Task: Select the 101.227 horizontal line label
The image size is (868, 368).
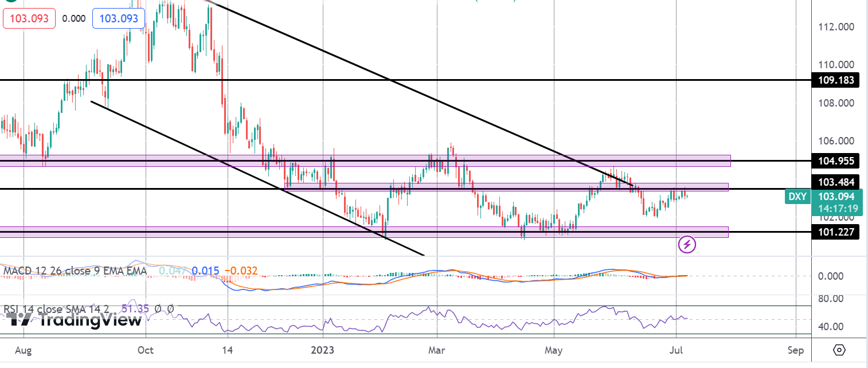Action: tap(836, 232)
